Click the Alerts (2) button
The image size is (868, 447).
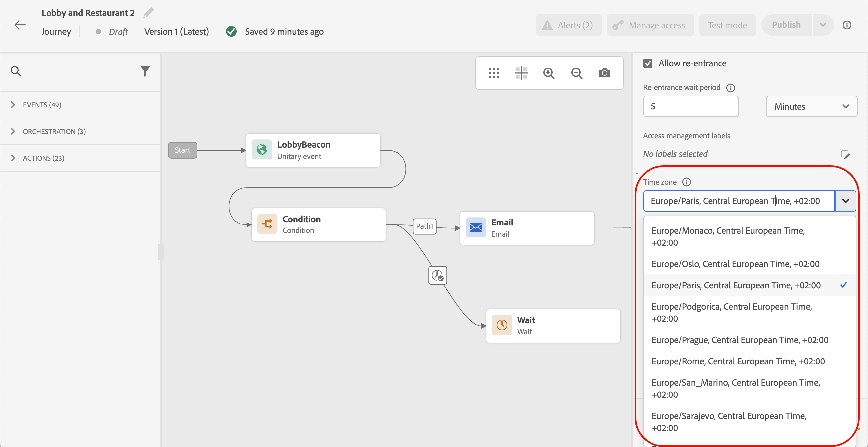[x=568, y=25]
